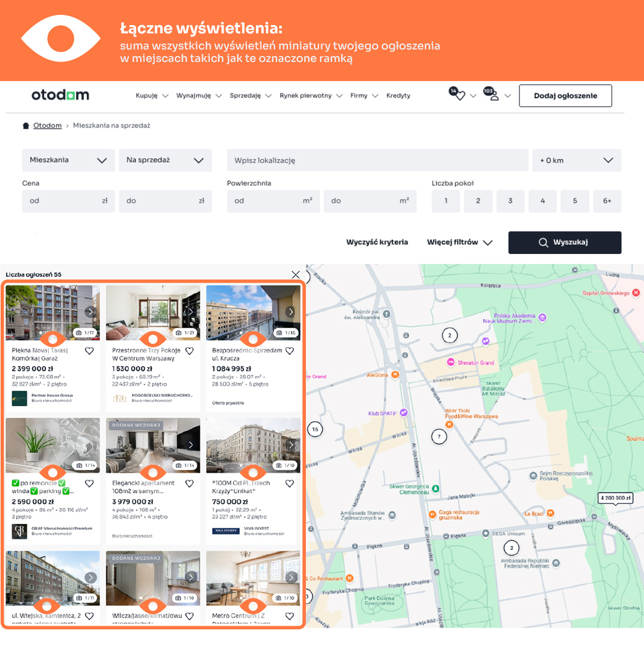Favorite the Przestronne Trzy Pokoje listing
Image resolution: width=644 pixels, height=652 pixels.
tap(190, 351)
